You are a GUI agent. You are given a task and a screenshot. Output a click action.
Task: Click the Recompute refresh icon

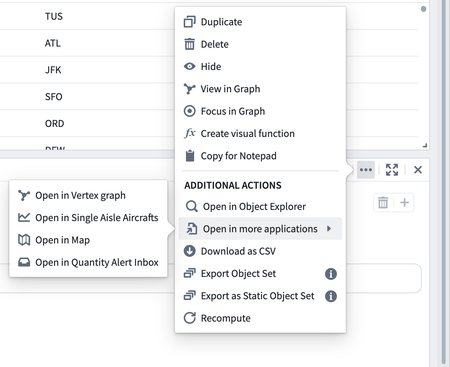189,318
